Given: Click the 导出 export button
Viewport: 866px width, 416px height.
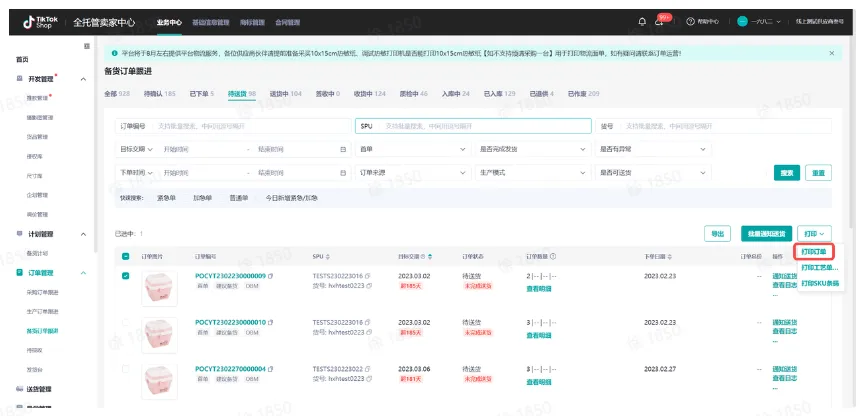Looking at the screenshot, I should point(717,234).
